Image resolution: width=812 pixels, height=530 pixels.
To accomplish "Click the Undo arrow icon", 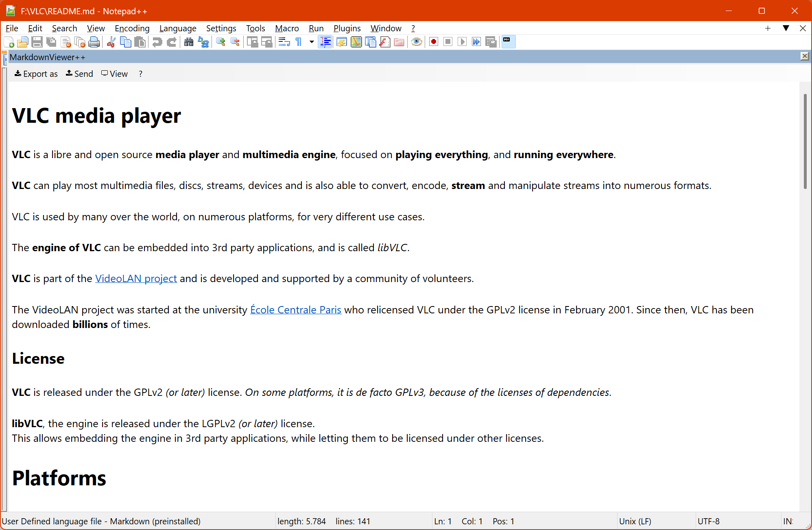I will coord(157,42).
